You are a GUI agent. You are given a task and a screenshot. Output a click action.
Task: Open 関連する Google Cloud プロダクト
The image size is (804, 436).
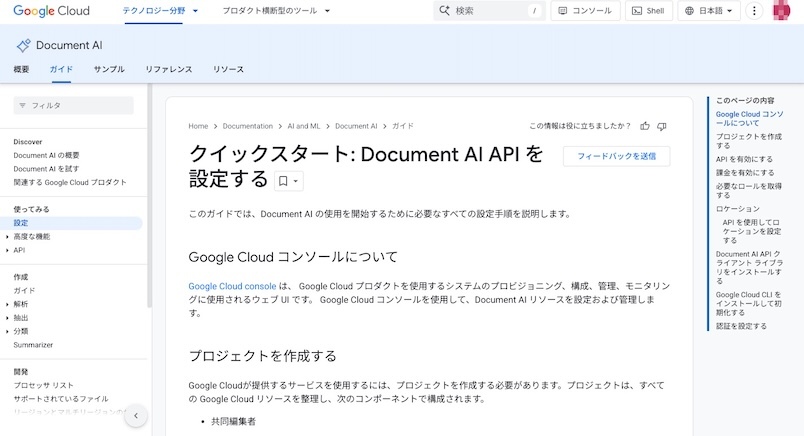(70, 182)
